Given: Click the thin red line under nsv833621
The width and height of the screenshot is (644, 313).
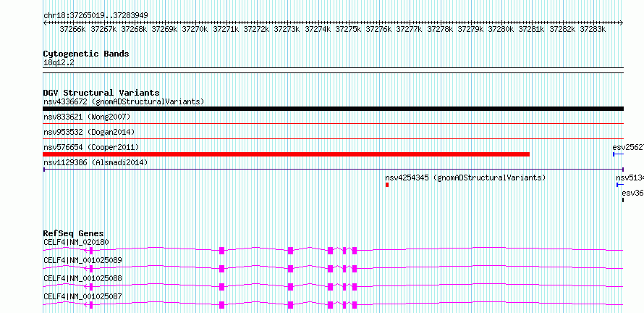Looking at the screenshot, I should 333,123.
